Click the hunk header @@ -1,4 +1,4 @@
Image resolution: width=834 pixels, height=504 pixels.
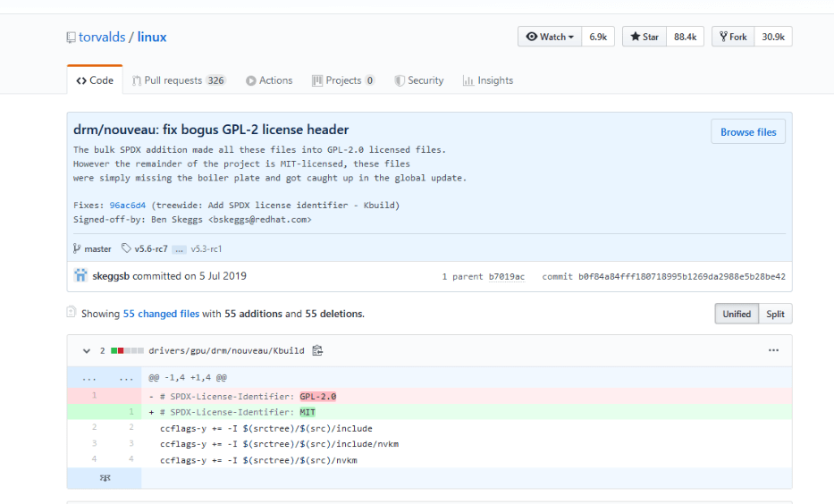click(x=188, y=377)
